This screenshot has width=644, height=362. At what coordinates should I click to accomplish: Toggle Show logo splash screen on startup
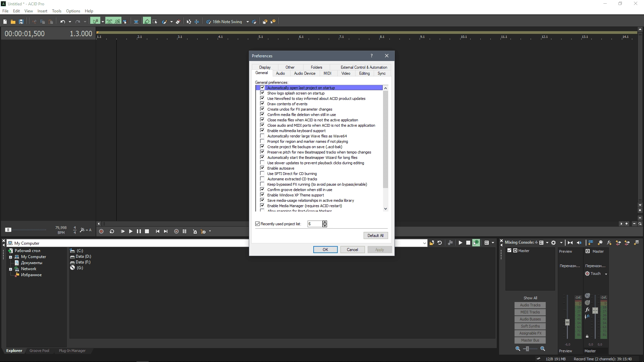(x=262, y=93)
